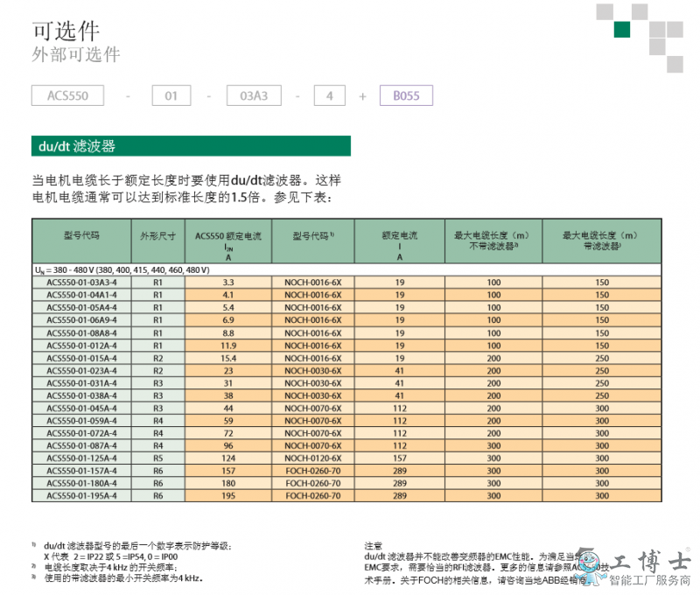Select model code "ACS550-01-180A-4"
Screen dimensions: 700x595
[x=81, y=483]
